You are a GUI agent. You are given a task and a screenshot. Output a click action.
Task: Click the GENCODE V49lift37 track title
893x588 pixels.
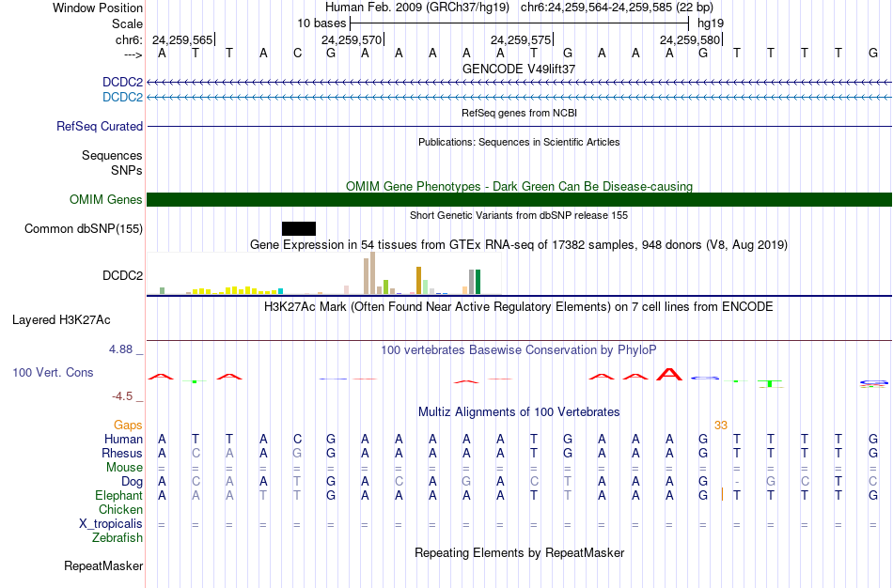pyautogui.click(x=519, y=69)
